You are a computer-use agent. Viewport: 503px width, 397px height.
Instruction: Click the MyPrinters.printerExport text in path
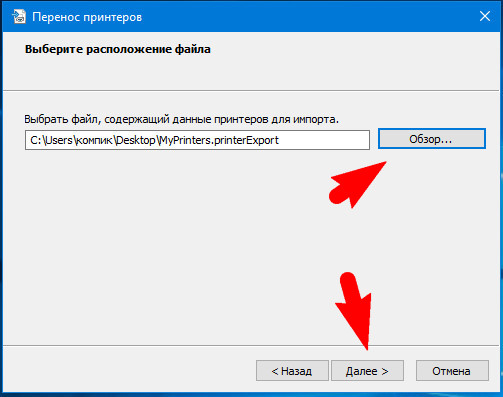pos(219,140)
